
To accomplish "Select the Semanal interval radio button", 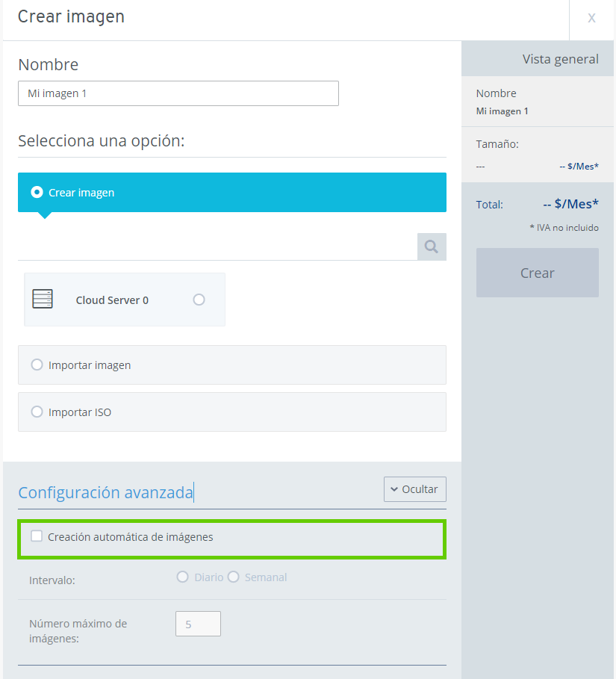I will click(x=233, y=577).
